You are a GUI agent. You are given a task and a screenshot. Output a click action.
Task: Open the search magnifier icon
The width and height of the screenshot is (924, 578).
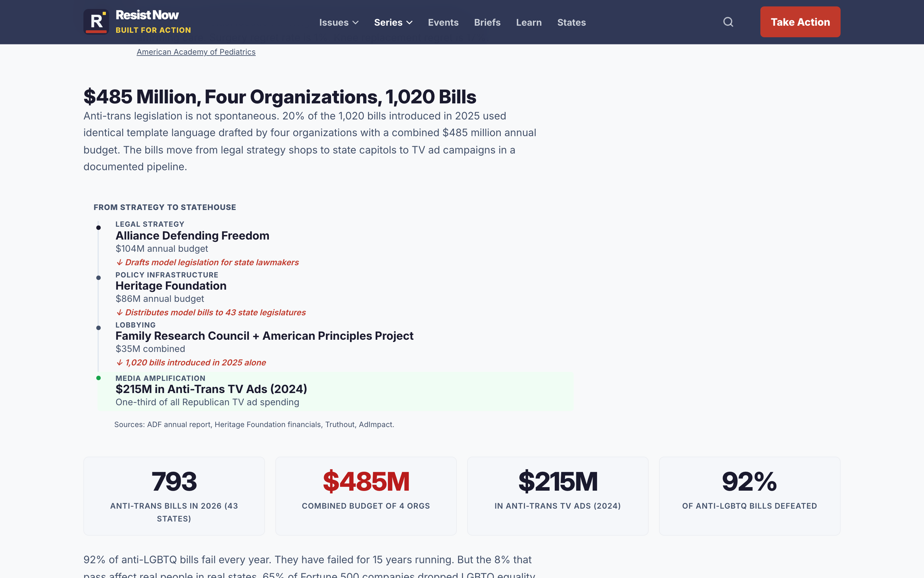[728, 22]
